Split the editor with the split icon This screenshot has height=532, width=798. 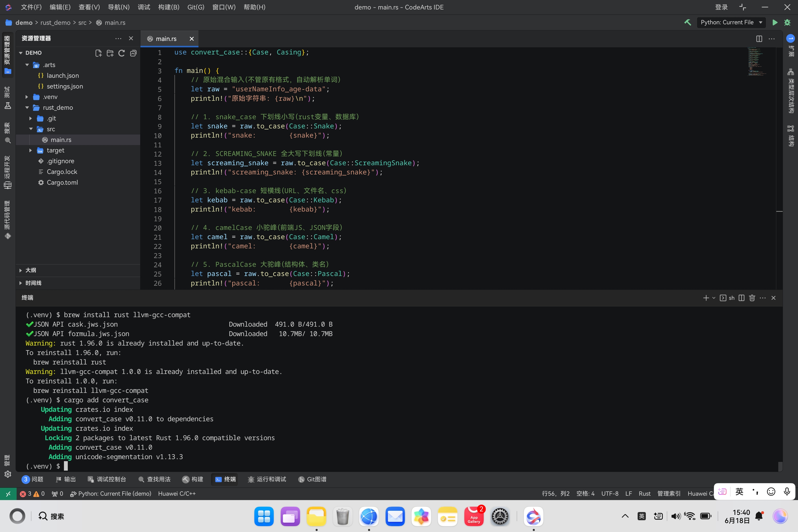click(x=759, y=39)
